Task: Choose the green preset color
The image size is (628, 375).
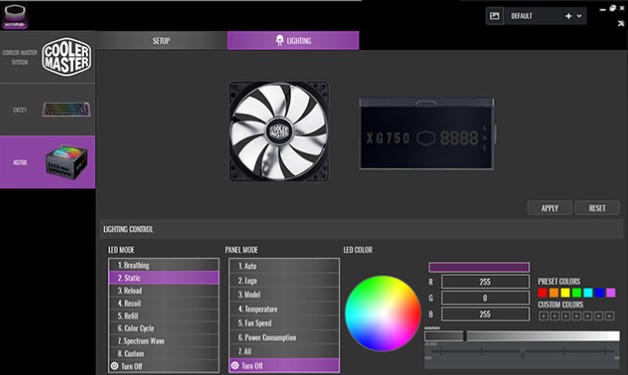Action: [x=577, y=293]
